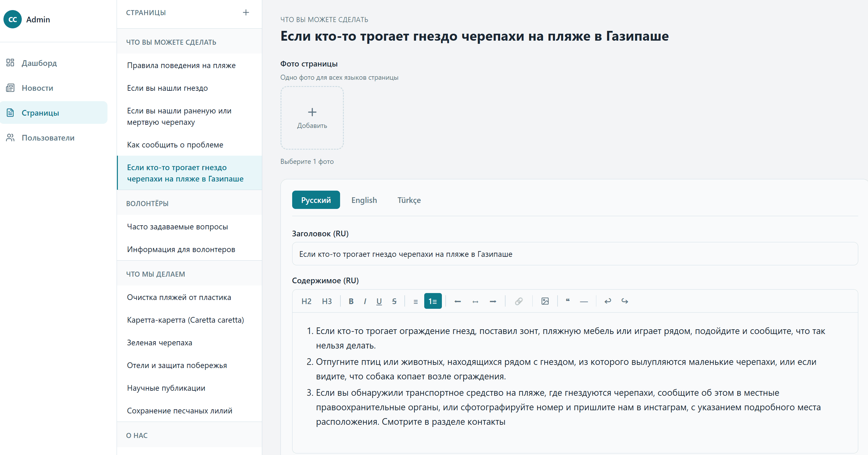Open the Дашборд section
This screenshot has height=455, width=868.
coord(54,63)
